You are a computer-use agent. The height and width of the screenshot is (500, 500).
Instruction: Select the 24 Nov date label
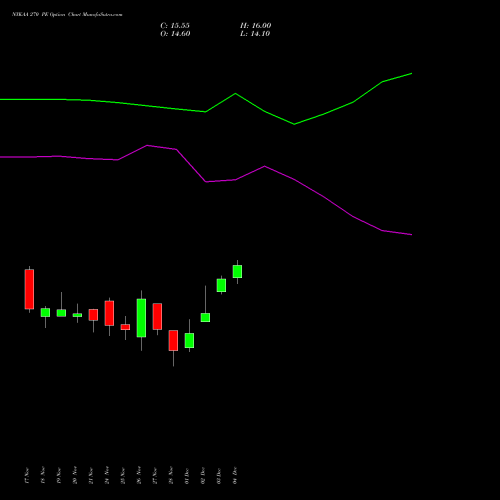[107, 475]
